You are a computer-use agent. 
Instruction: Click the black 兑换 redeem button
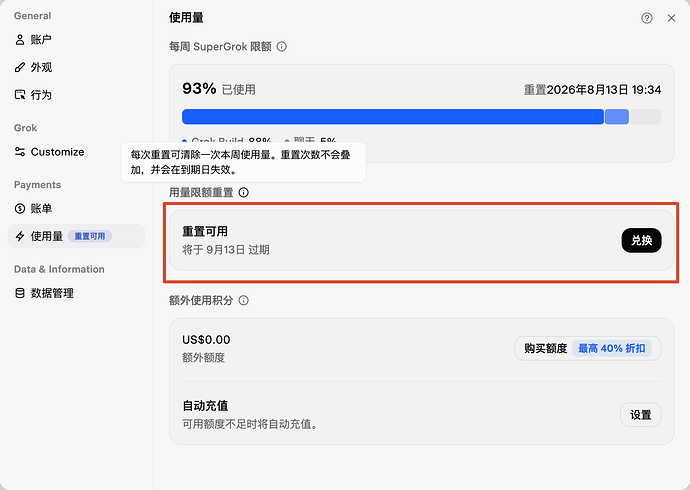pyautogui.click(x=641, y=240)
